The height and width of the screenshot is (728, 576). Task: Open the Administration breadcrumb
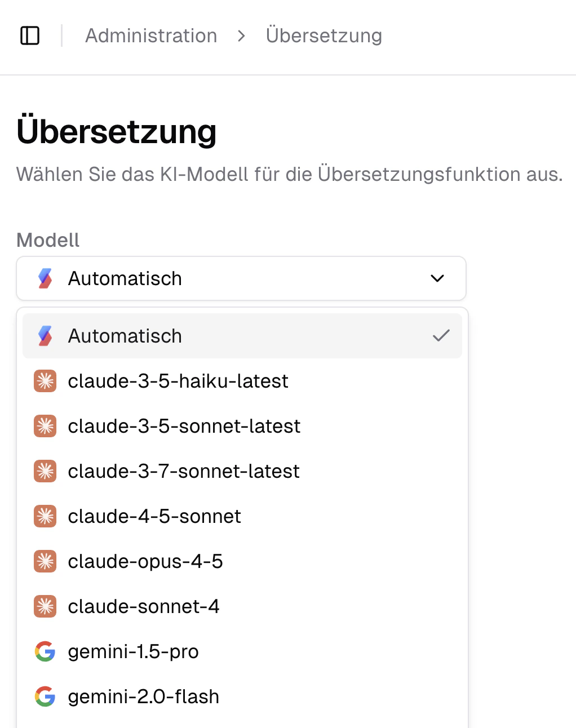(151, 35)
